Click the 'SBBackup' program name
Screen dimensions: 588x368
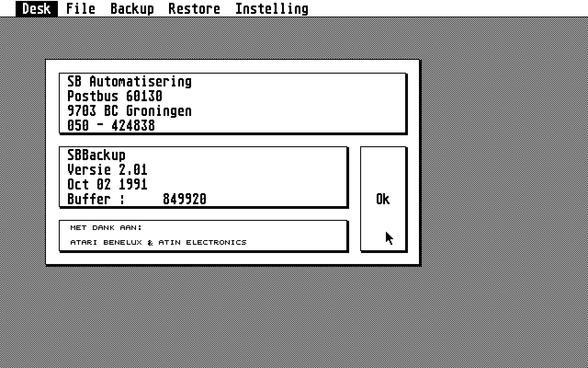click(96, 155)
